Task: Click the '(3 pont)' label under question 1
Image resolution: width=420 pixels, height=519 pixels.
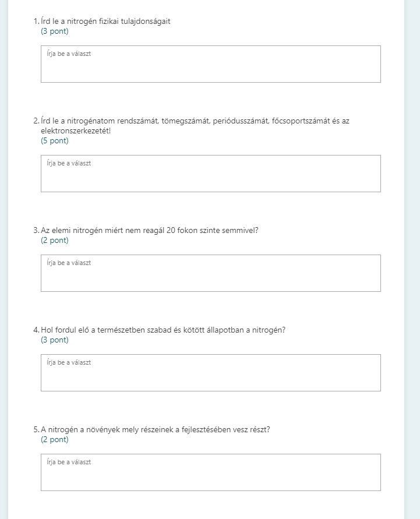Action: click(55, 31)
